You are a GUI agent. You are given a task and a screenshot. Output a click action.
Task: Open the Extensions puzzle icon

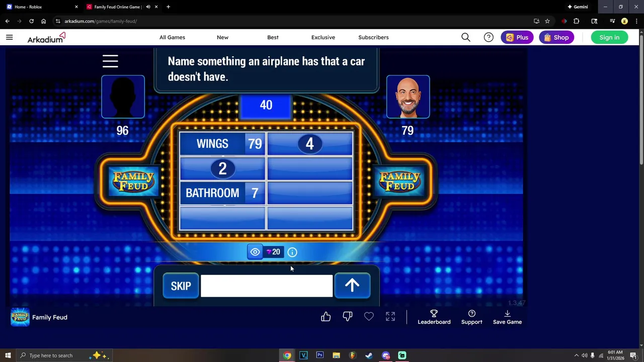point(577,21)
